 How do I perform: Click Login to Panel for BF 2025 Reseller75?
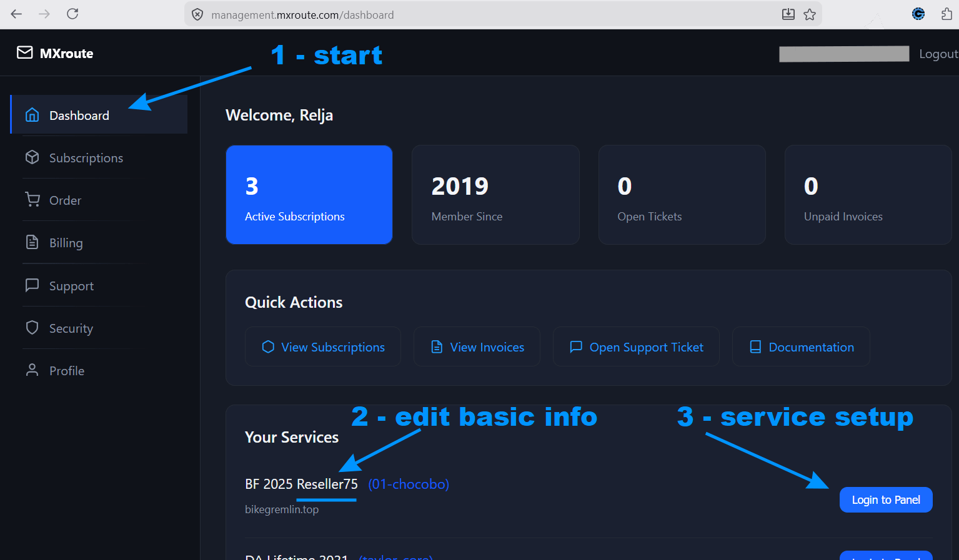click(886, 499)
